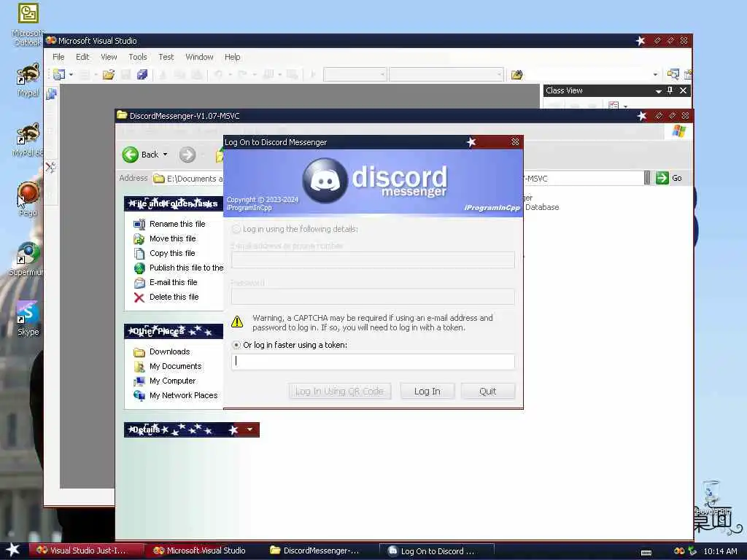Click the Discord logo in login dialog
The height and width of the screenshot is (560, 747).
325,181
